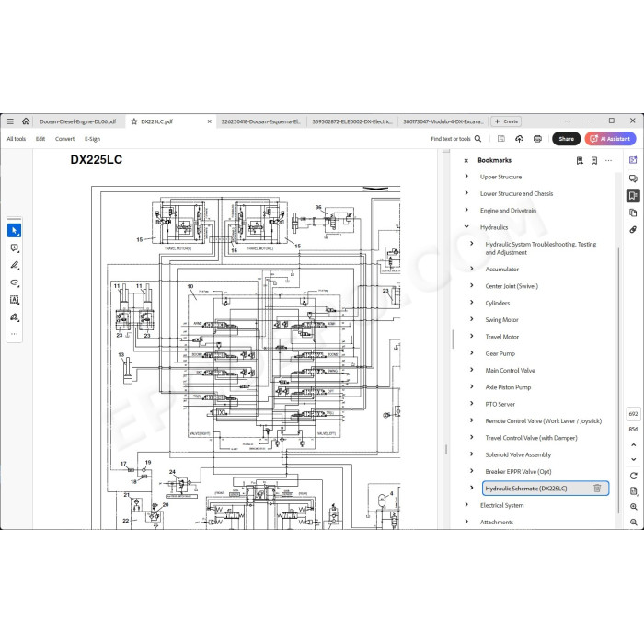Go to the Acrobat Home screen

pos(26,121)
